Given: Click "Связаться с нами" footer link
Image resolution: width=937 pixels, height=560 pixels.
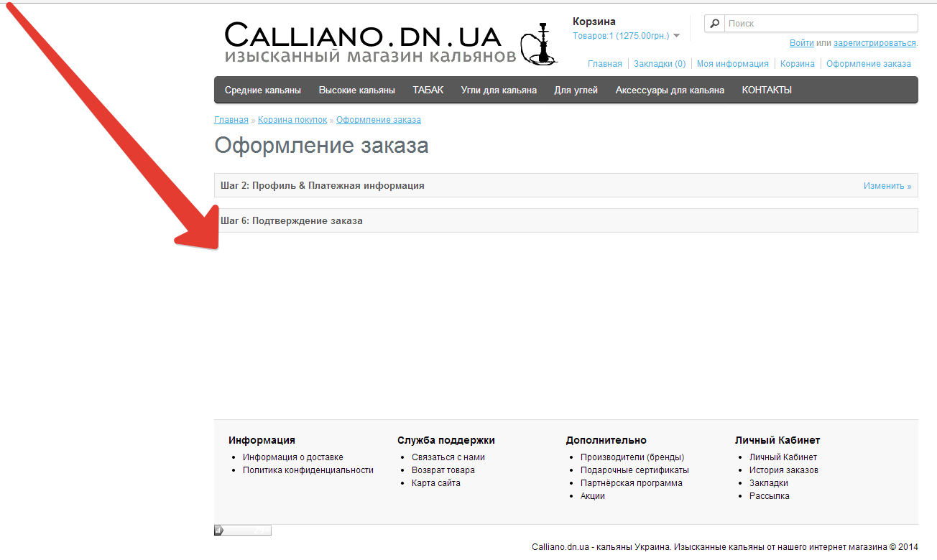Looking at the screenshot, I should pyautogui.click(x=448, y=457).
